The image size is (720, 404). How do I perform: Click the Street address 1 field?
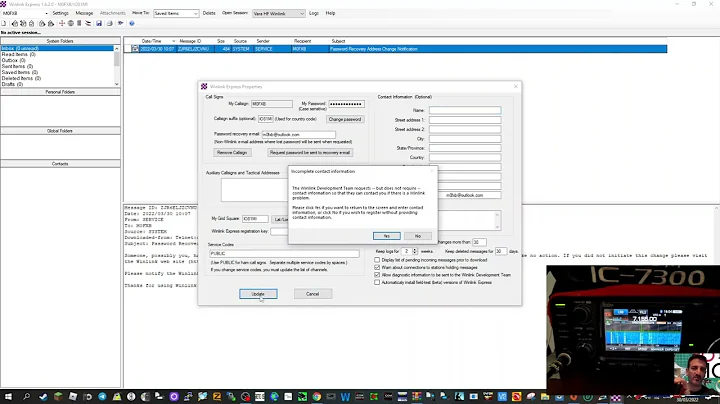(465, 120)
